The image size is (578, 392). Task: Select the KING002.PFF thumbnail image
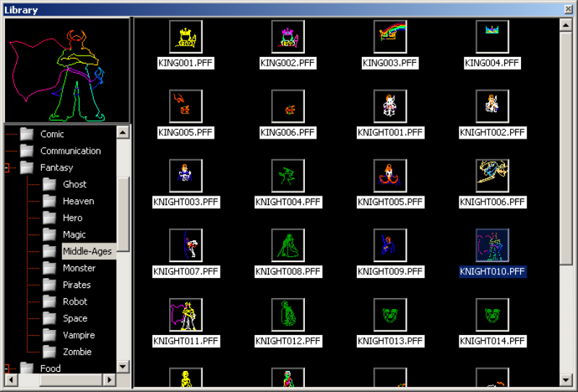(x=288, y=37)
